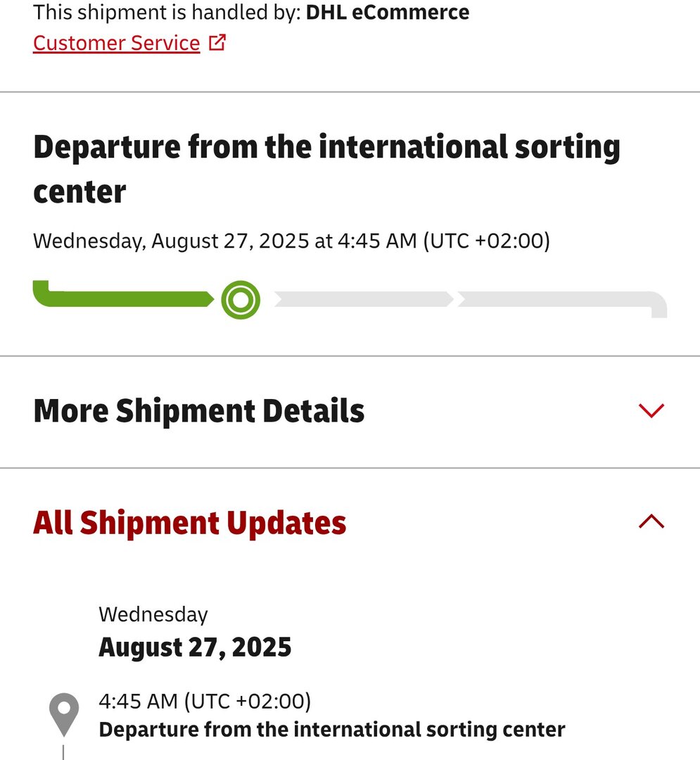The height and width of the screenshot is (760, 700).
Task: Click the completed green progress bar segment
Action: pos(123,298)
